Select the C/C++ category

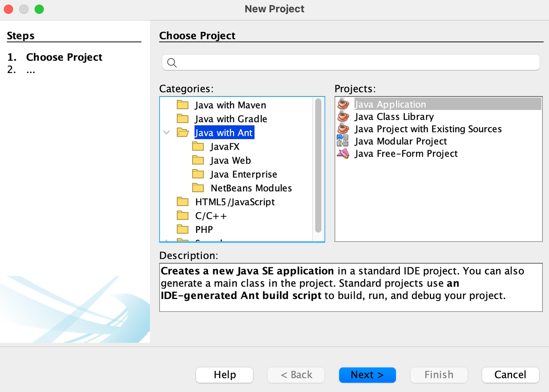point(211,216)
